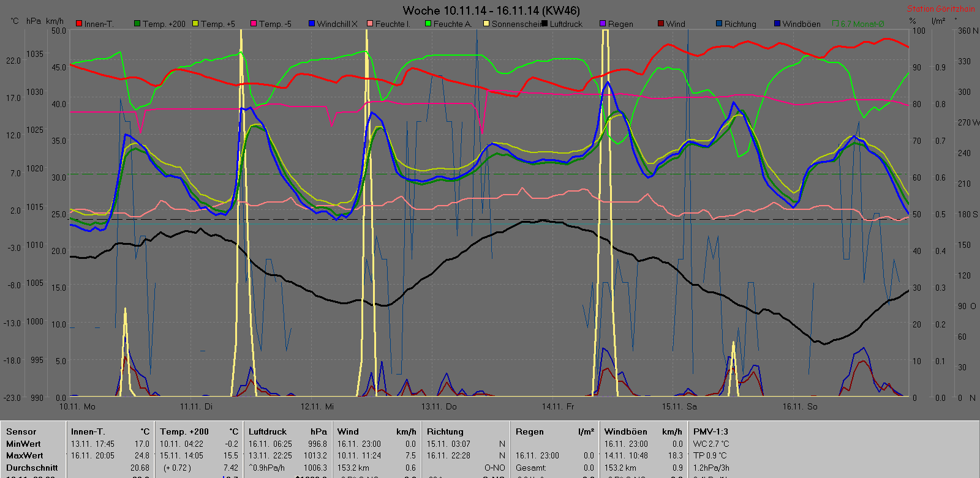Select the Luftdruck legend label in chart header

click(x=566, y=24)
